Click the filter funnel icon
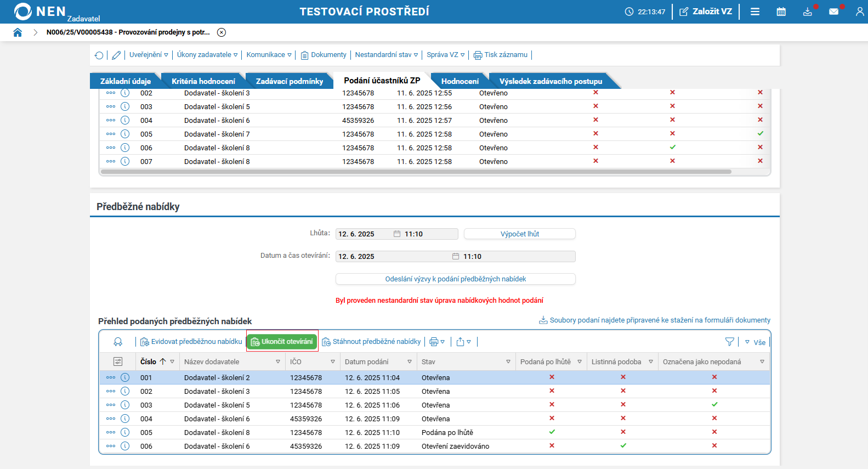Viewport: 868px width, 469px height. pyautogui.click(x=729, y=342)
